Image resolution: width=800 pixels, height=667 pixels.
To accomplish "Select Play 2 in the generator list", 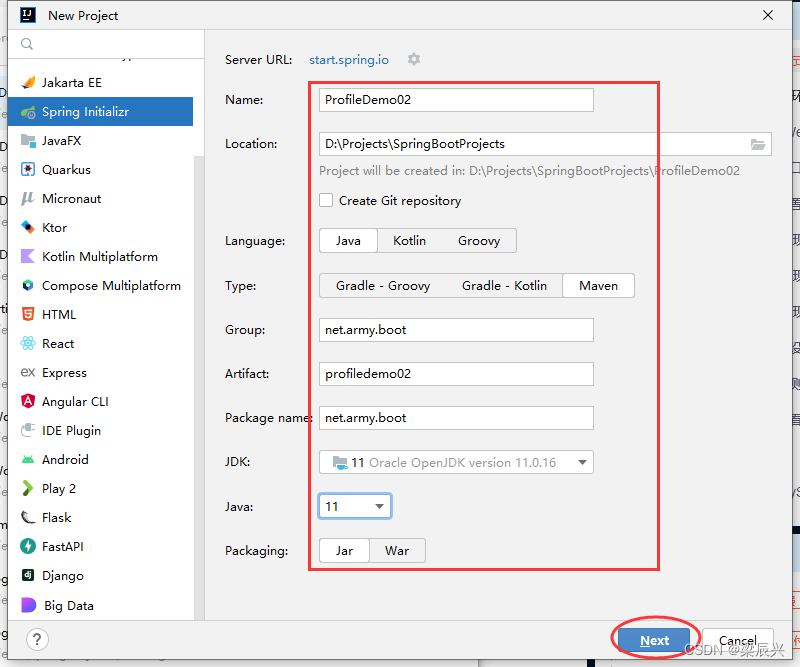I will (x=101, y=488).
